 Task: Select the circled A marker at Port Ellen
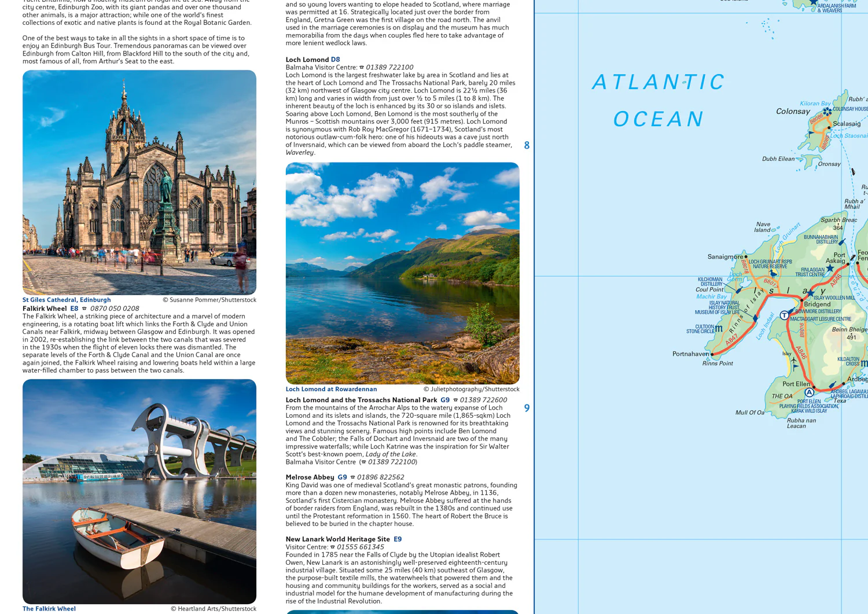click(x=809, y=392)
